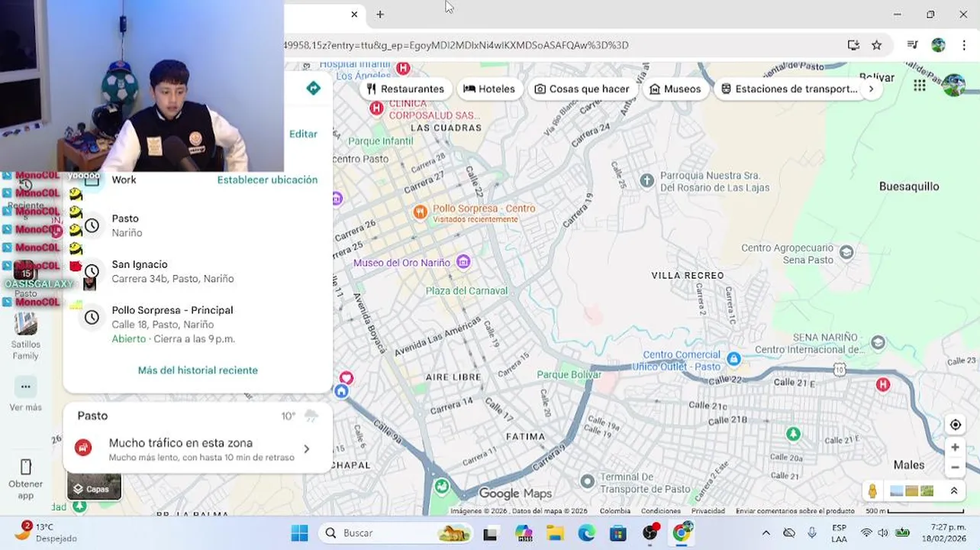Open the Condiciones link
This screenshot has height=550, width=980.
[x=660, y=511]
